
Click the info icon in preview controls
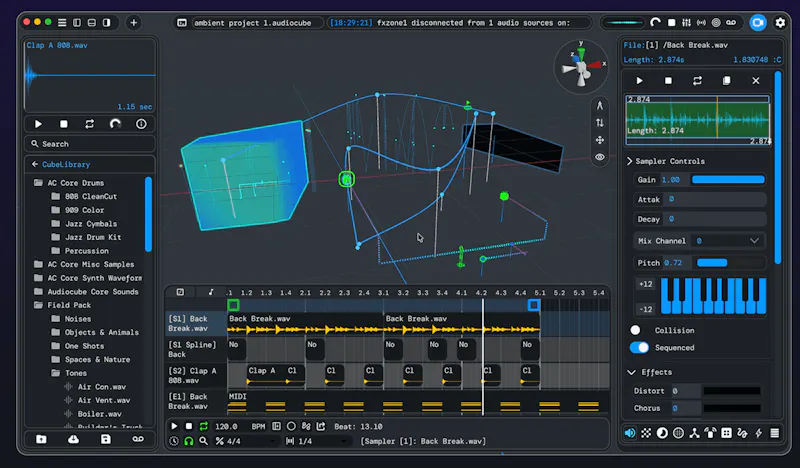[x=141, y=124]
